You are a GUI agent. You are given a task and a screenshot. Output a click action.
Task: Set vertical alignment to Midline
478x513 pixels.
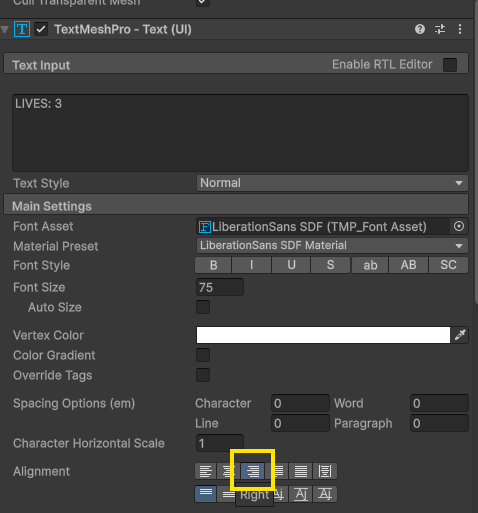(x=301, y=494)
